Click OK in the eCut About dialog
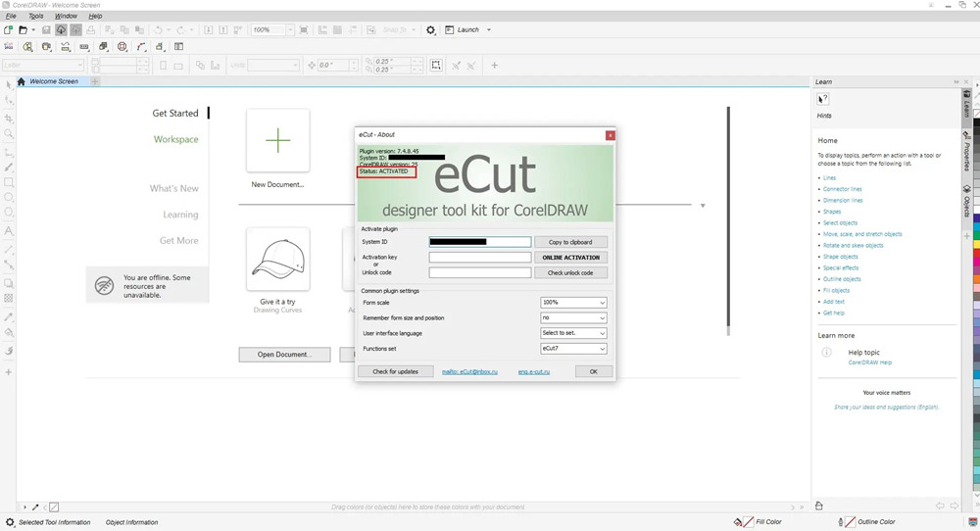The image size is (980, 531). coord(593,371)
